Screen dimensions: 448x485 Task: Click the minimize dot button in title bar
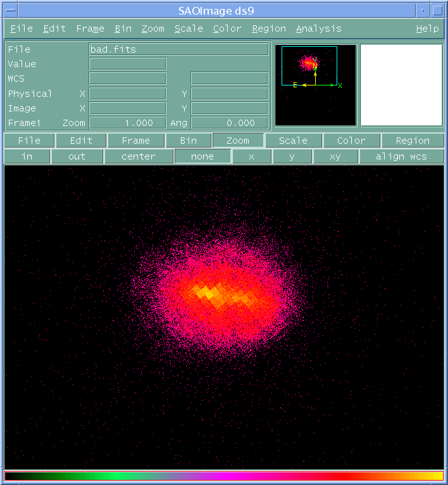tap(423, 10)
